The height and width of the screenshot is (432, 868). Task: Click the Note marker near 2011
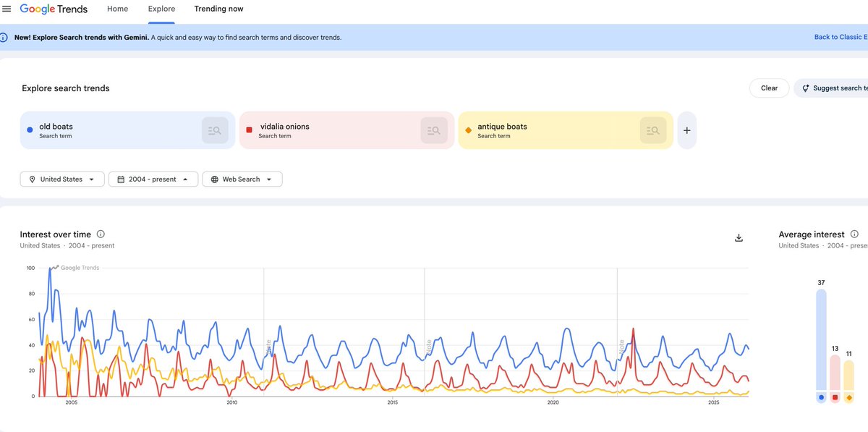(x=267, y=345)
